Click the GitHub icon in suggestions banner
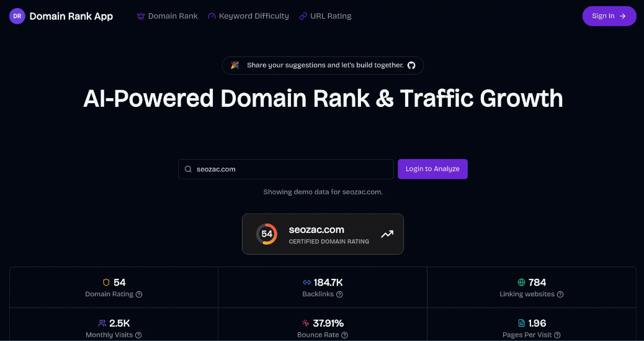Viewport: 644px width, 341px height. (411, 65)
